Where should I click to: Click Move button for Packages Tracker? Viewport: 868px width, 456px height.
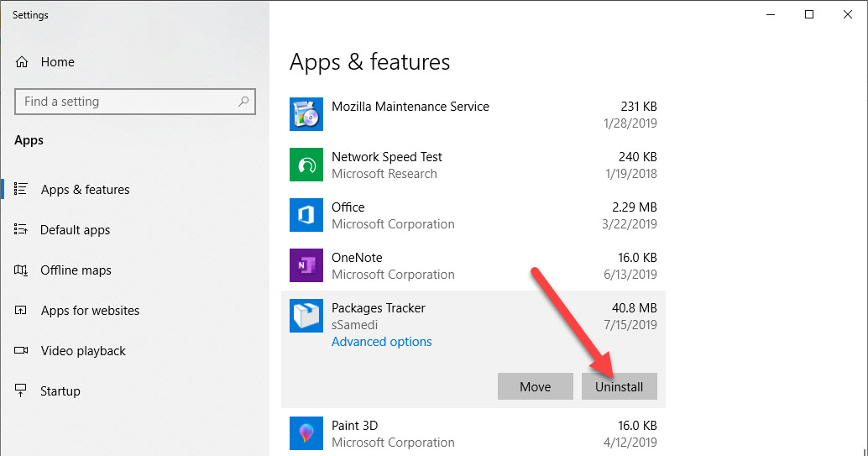click(x=536, y=386)
